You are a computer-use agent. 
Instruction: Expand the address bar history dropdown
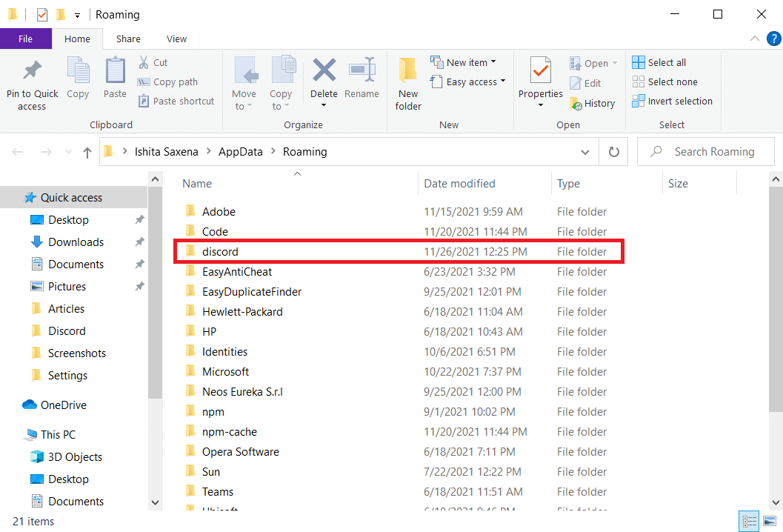tap(585, 152)
